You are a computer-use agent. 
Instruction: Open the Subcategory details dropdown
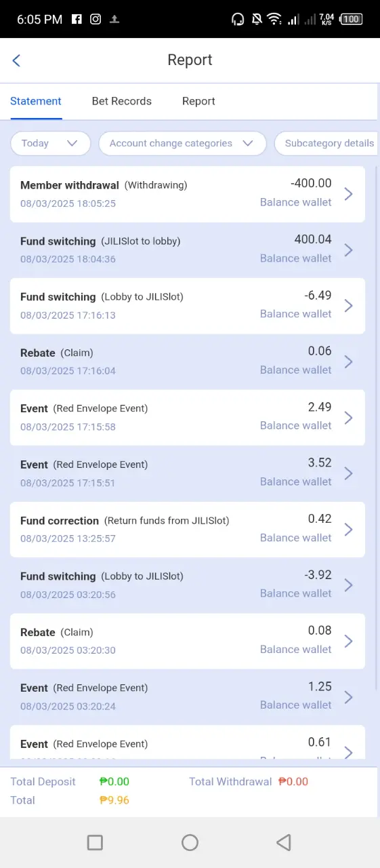coord(327,143)
